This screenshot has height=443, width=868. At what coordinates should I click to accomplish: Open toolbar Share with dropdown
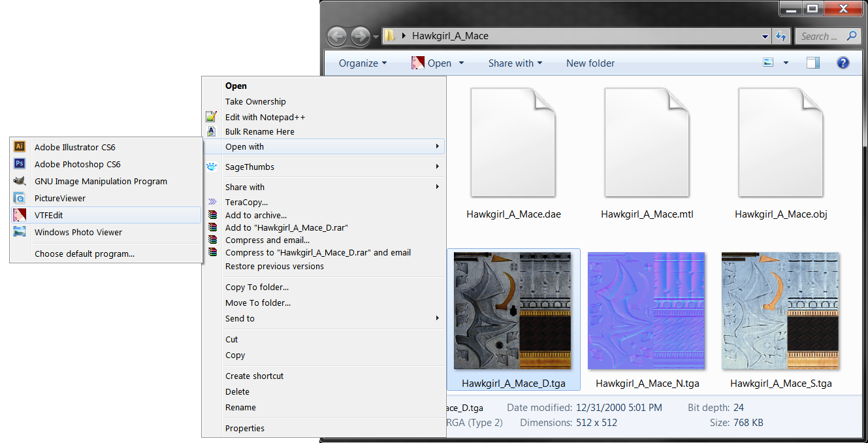515,63
